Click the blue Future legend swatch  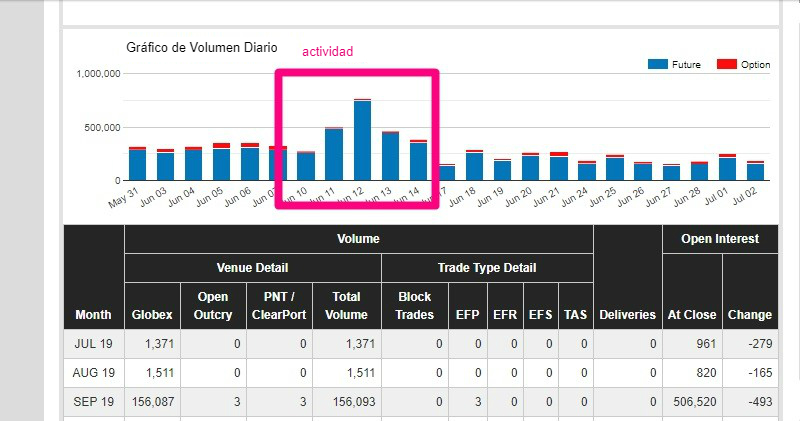pos(658,64)
